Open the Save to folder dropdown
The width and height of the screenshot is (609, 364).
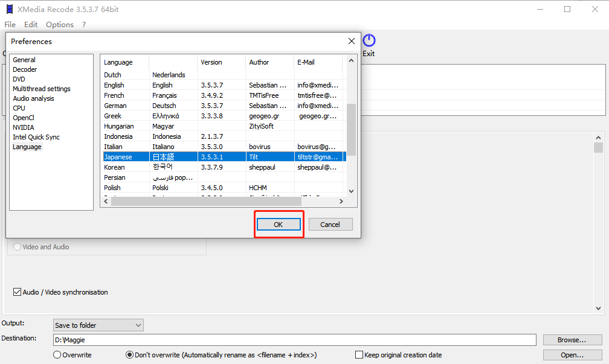(x=98, y=325)
